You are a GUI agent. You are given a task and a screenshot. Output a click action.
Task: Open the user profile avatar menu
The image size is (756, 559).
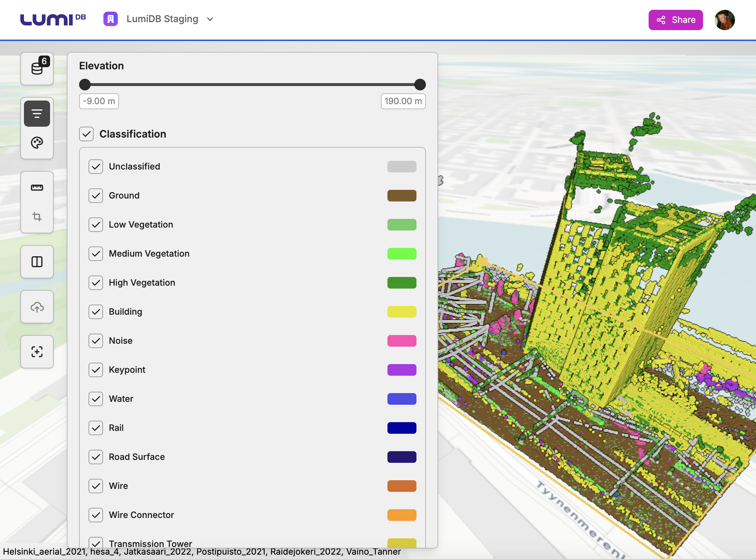click(724, 20)
